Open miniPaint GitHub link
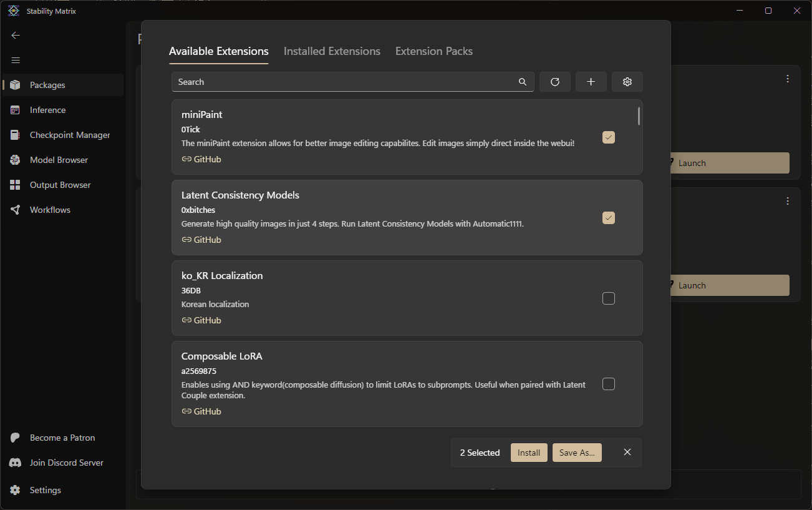 click(x=201, y=159)
